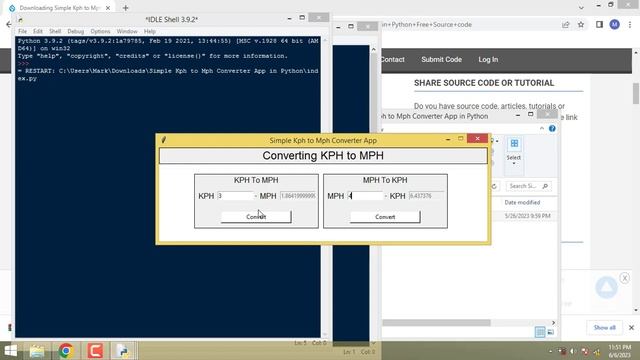
Task: Open the Edit menu in IDLE Shell
Action: pos(38,31)
